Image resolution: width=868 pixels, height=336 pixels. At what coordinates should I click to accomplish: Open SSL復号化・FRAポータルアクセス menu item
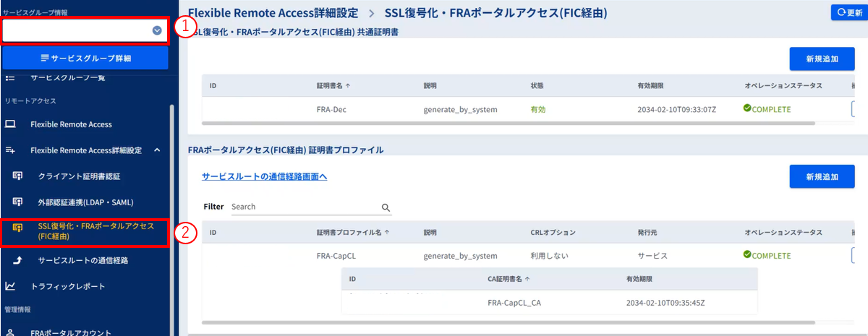95,231
